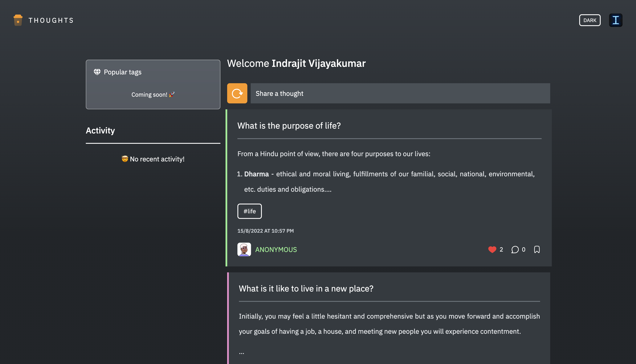
Task: Click the post timestamp 15/8/2022
Action: pos(265,231)
